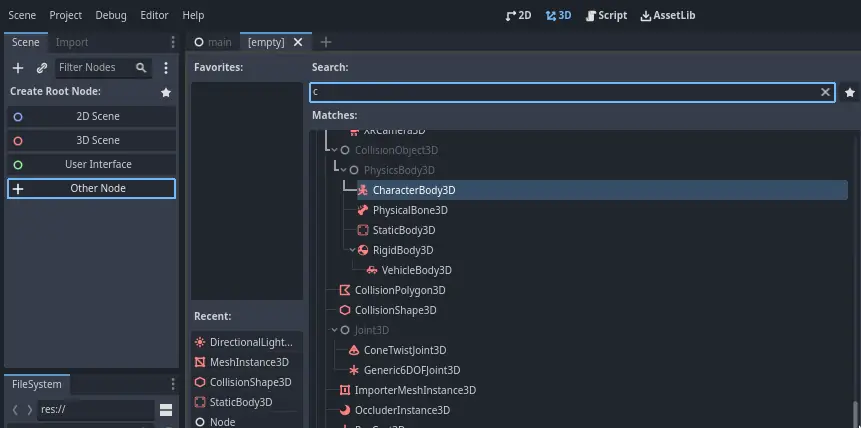Select OccluderInstance3D from the matches
This screenshot has width=861, height=428.
pyautogui.click(x=402, y=410)
